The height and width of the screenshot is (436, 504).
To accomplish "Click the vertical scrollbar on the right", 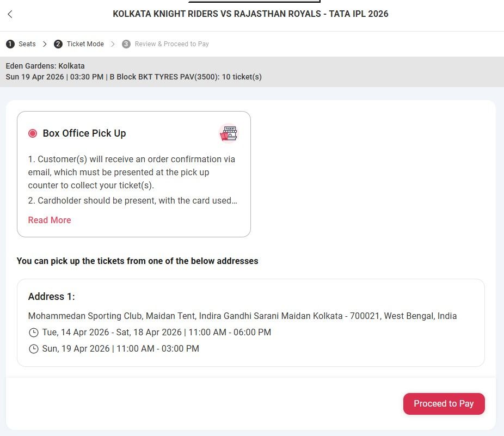I will tap(500, 218).
